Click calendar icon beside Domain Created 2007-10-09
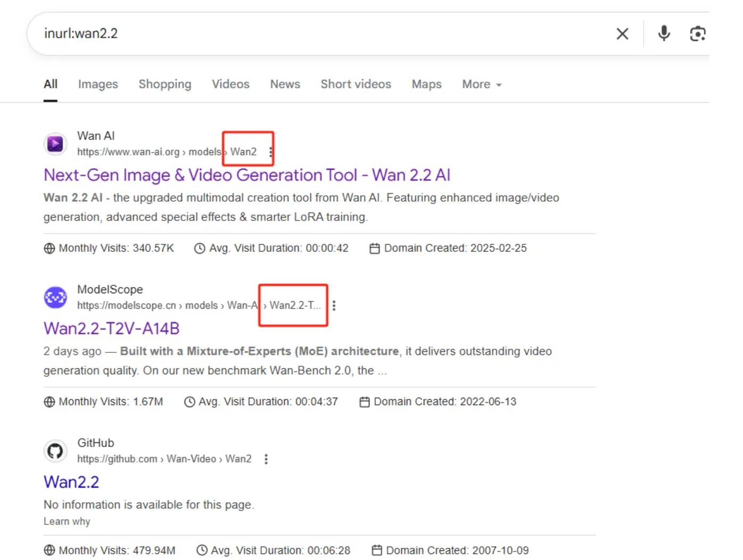 [377, 550]
